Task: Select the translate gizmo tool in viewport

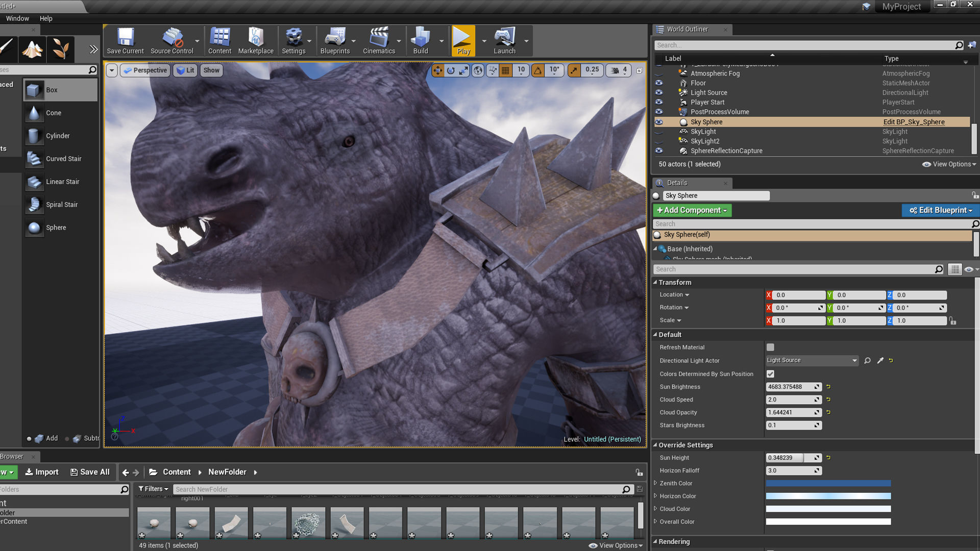Action: pos(437,70)
